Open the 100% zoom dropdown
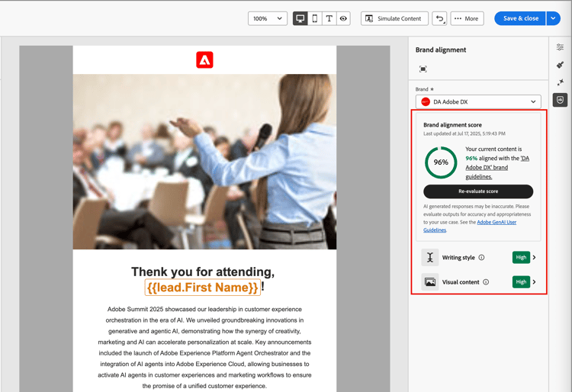Screen dimensions: 572x392 (268, 18)
